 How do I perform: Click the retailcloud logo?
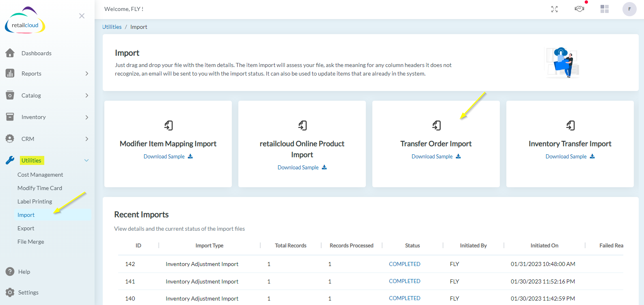[25, 20]
